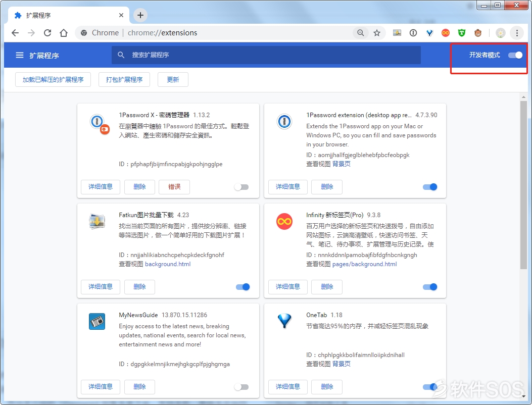The image size is (532, 405).
Task: Open details for 1Password desktop extension
Action: coord(287,187)
